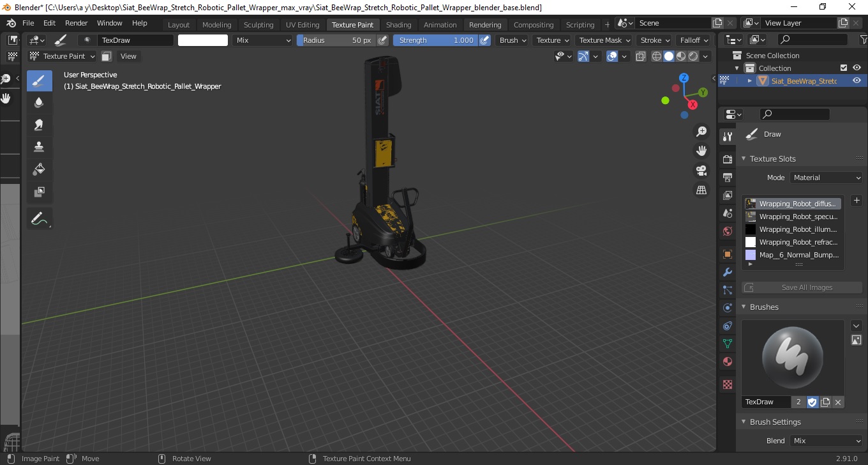This screenshot has height=465, width=868.
Task: Toggle camera view in viewport
Action: (x=701, y=171)
